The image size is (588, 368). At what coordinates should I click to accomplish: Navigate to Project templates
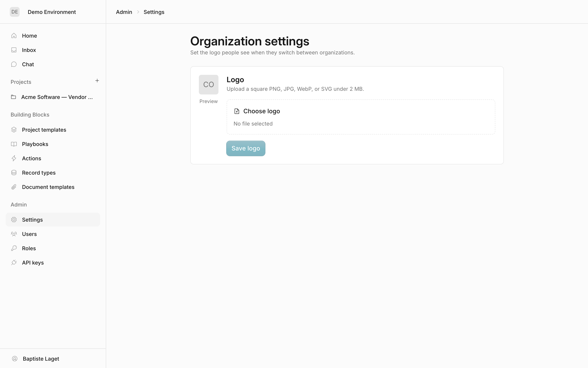(53, 130)
